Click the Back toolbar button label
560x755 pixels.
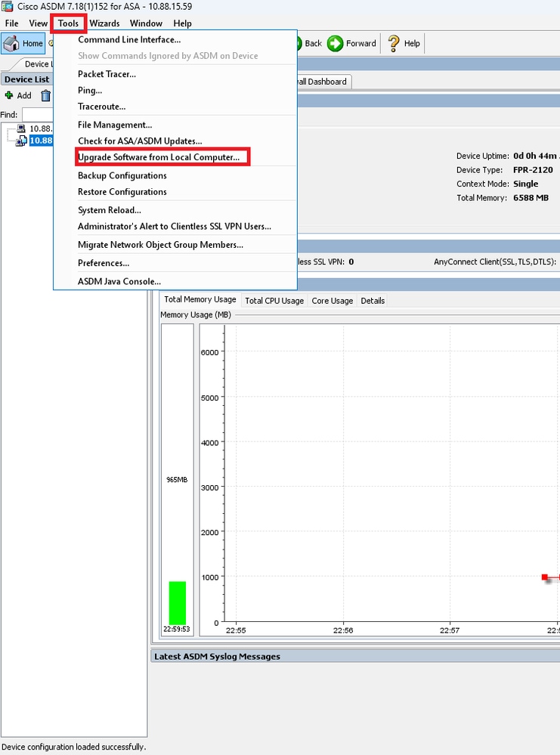(313, 43)
